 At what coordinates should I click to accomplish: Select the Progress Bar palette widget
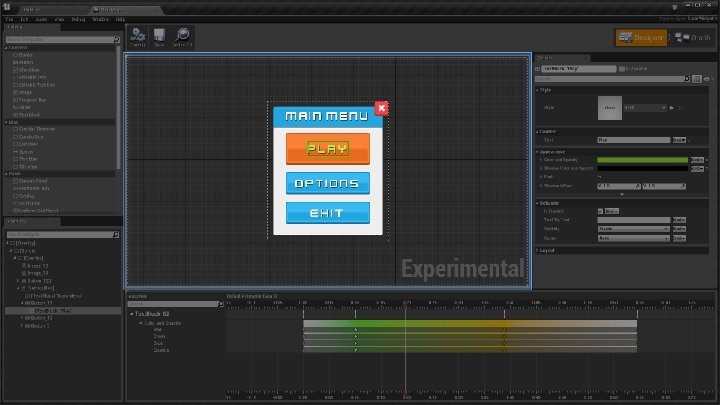28,101
